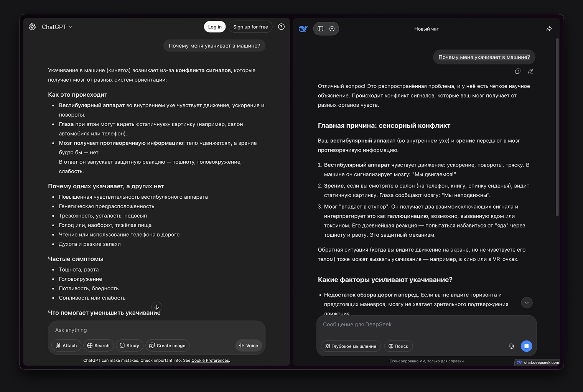This screenshot has width=583, height=392.
Task: Enable Search in ChatGPT
Action: click(x=98, y=345)
